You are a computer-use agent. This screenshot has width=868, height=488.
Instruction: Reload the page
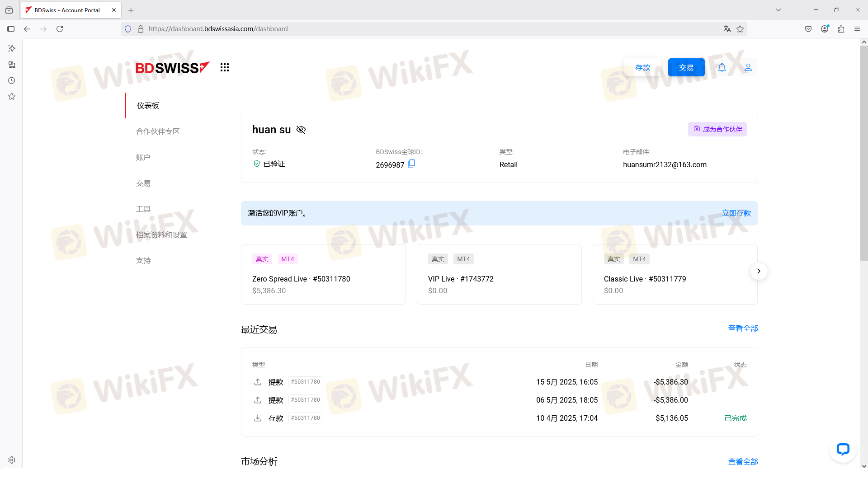coord(60,29)
